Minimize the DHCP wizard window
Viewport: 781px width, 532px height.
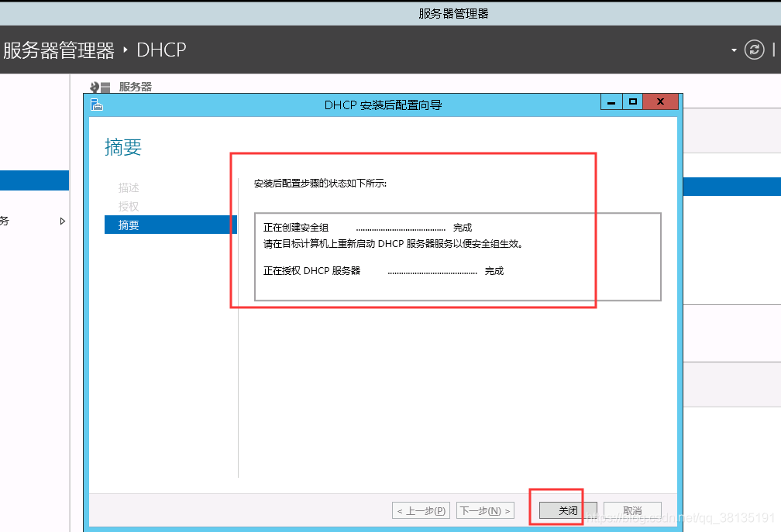click(611, 101)
